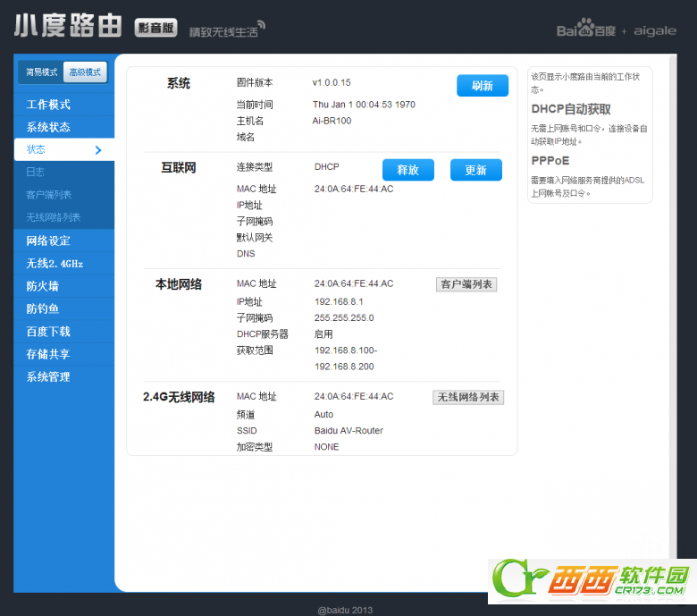697x616 pixels.
Task: Click the 更新 renew button
Action: click(x=476, y=170)
